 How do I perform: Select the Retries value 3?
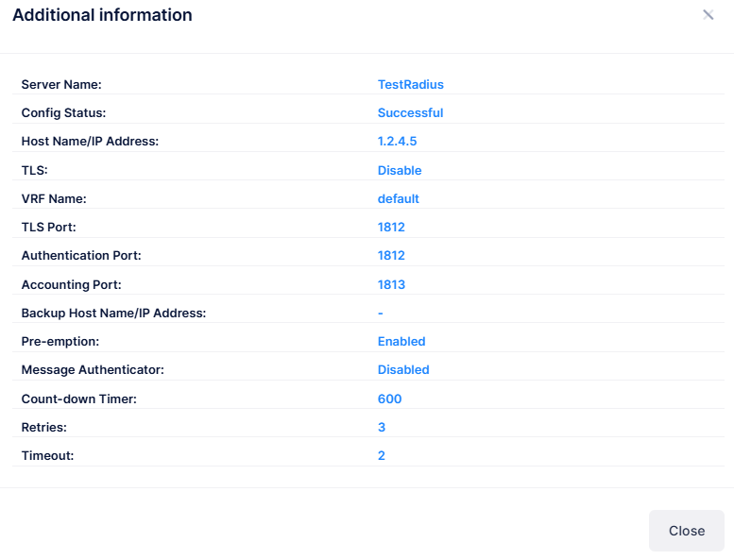[x=382, y=427]
